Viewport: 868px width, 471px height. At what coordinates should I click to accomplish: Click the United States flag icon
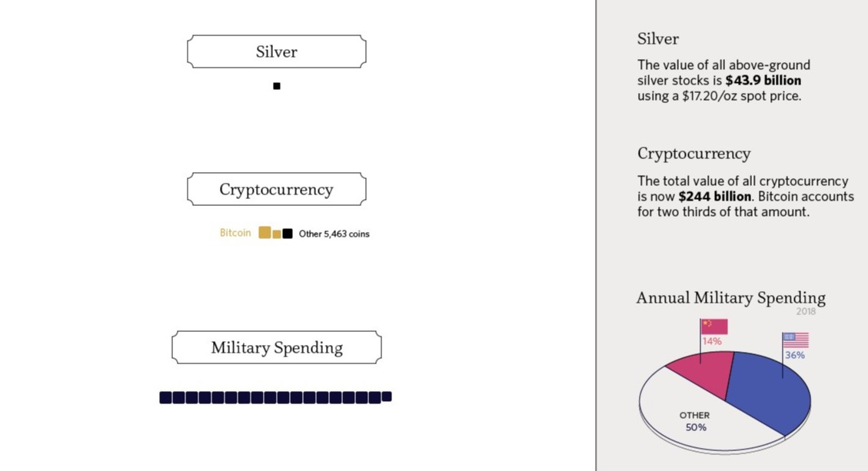[796, 340]
